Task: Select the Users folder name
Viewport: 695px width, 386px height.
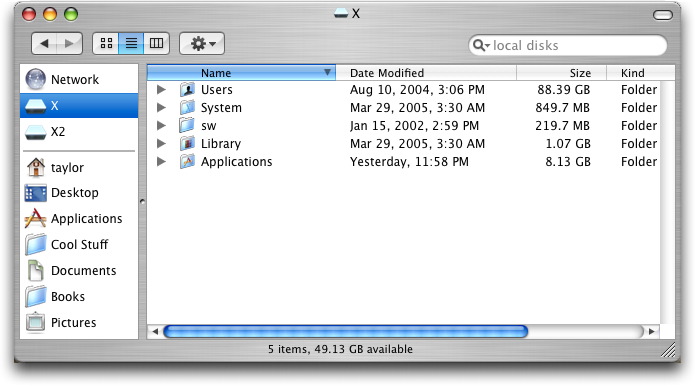Action: coord(216,90)
